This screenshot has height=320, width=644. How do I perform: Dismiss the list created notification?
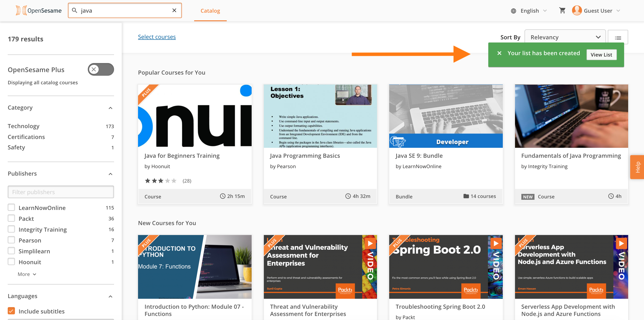tap(499, 53)
